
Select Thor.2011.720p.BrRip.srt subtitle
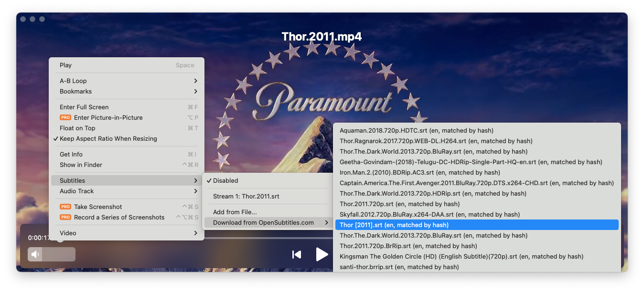(x=477, y=246)
